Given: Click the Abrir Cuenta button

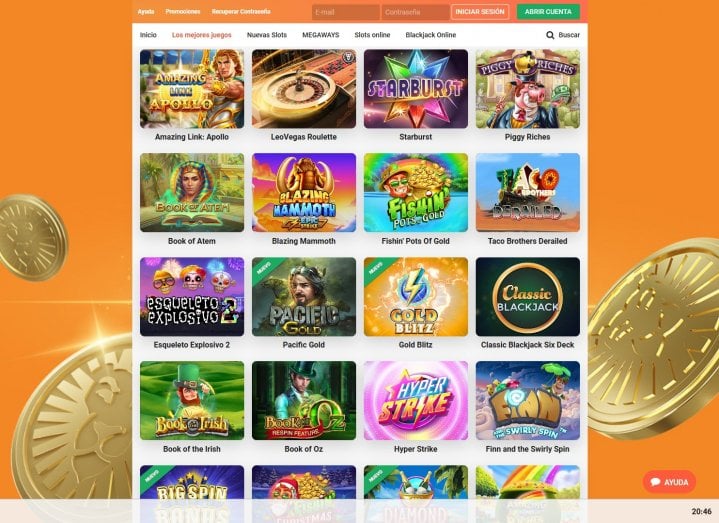Looking at the screenshot, I should pos(548,12).
